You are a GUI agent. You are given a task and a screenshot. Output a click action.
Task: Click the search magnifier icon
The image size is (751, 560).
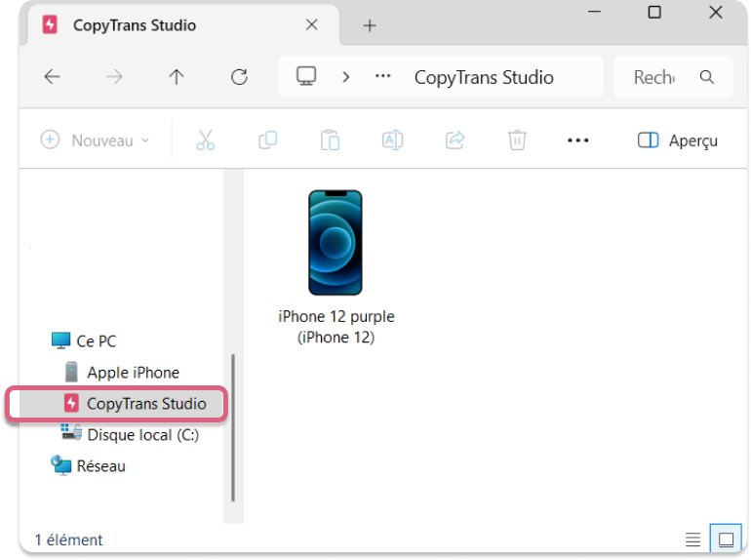(707, 77)
